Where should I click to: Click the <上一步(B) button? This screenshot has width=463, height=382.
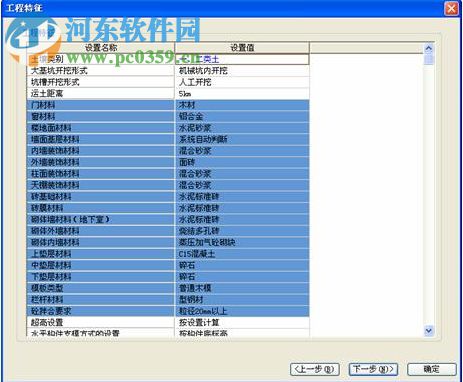tap(315, 369)
